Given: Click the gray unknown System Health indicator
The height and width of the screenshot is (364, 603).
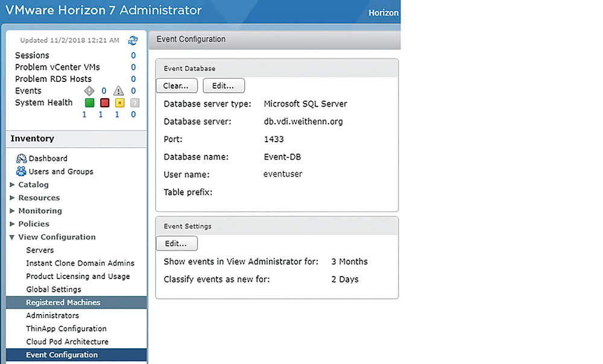Looking at the screenshot, I should [134, 102].
